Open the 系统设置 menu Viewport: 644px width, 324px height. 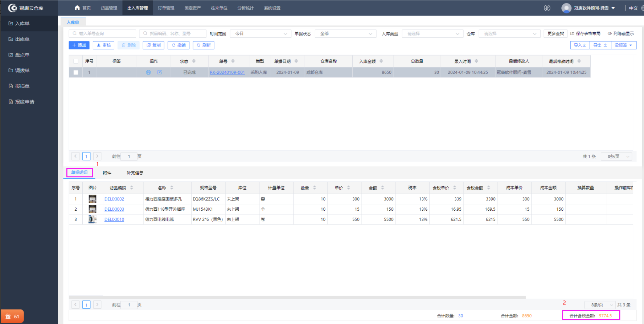click(272, 8)
